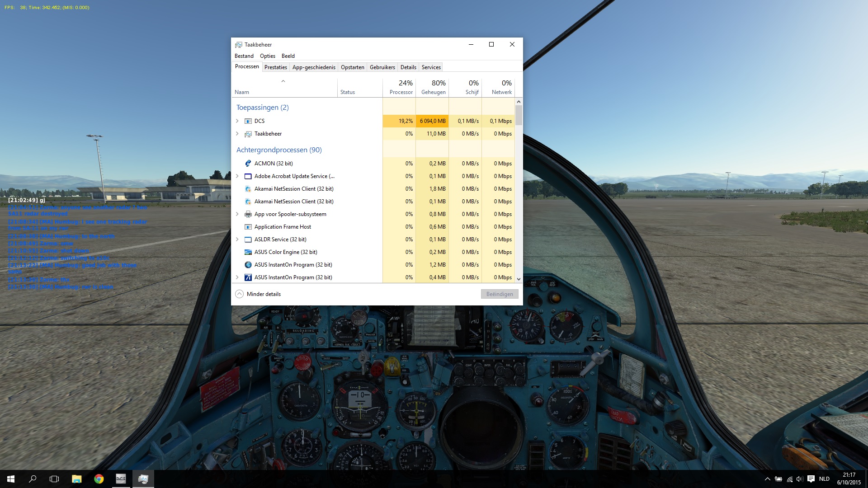Click the scrollbar up arrow
The width and height of the screenshot is (868, 488).
(519, 102)
